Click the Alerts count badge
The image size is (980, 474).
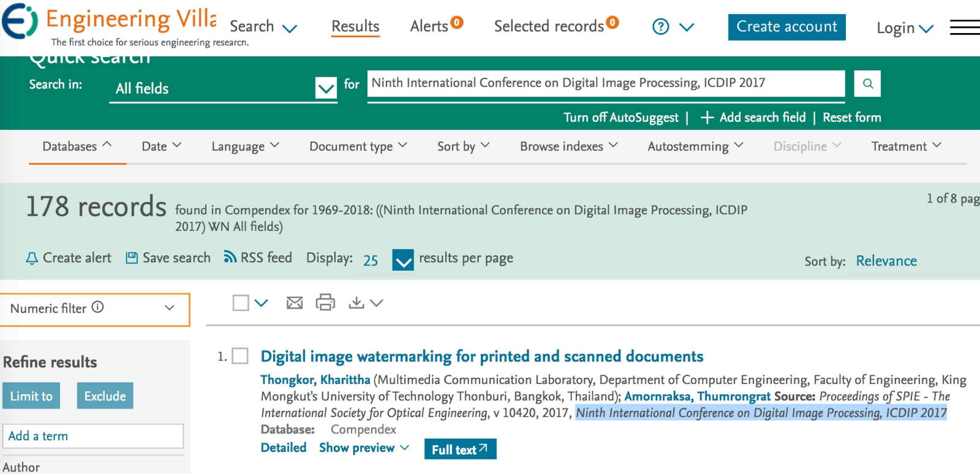456,23
